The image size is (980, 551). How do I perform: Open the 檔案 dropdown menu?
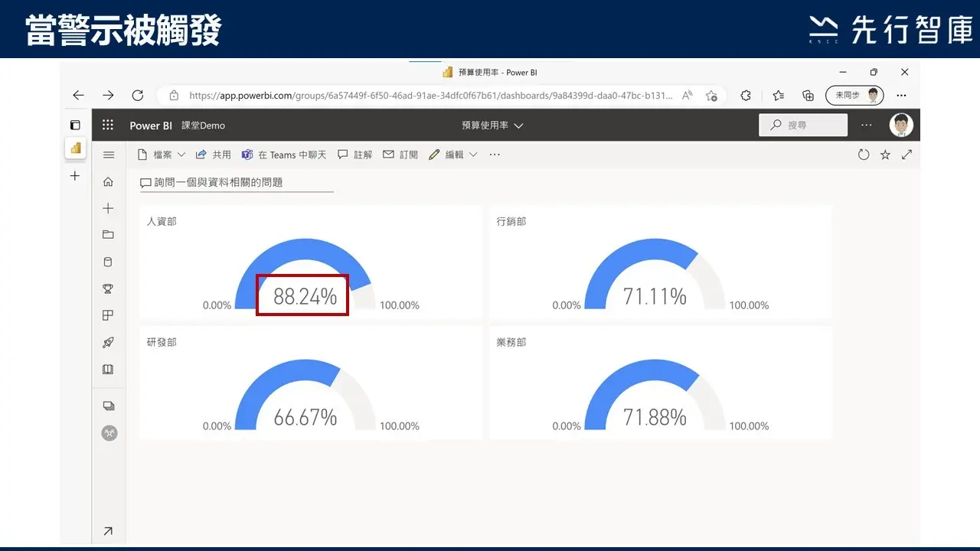pos(162,155)
